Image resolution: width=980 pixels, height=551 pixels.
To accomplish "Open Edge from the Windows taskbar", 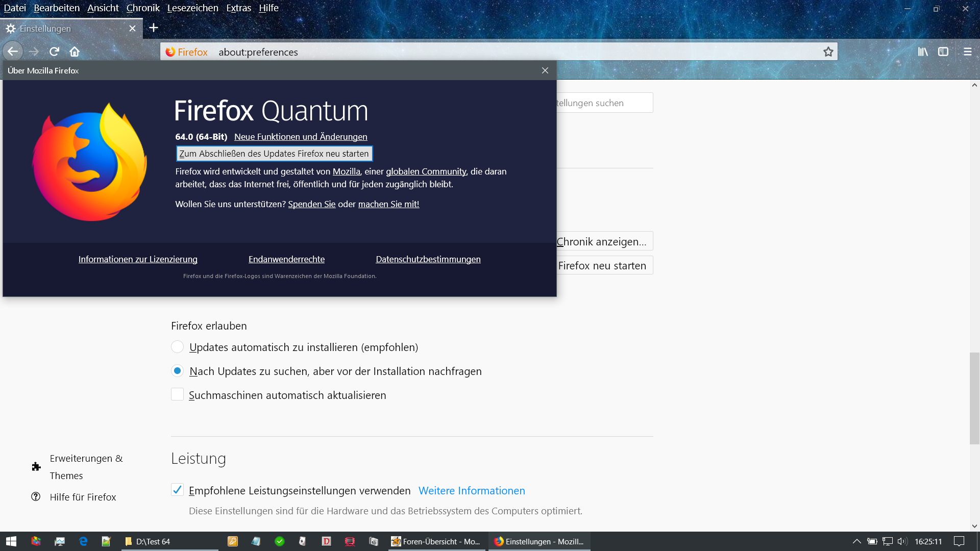I will (x=83, y=541).
